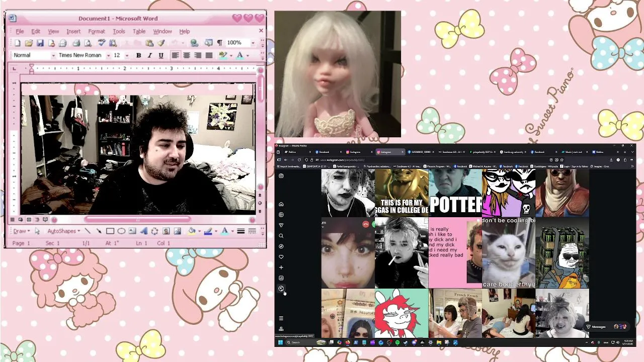Click the Select Objects pointer tool

tap(37, 231)
